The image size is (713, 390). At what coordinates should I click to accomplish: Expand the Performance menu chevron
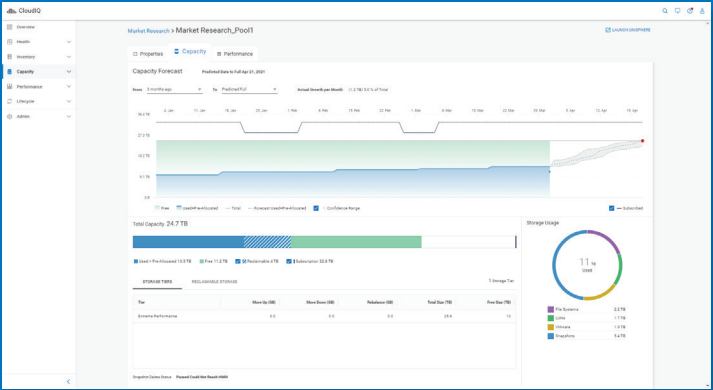[69, 87]
